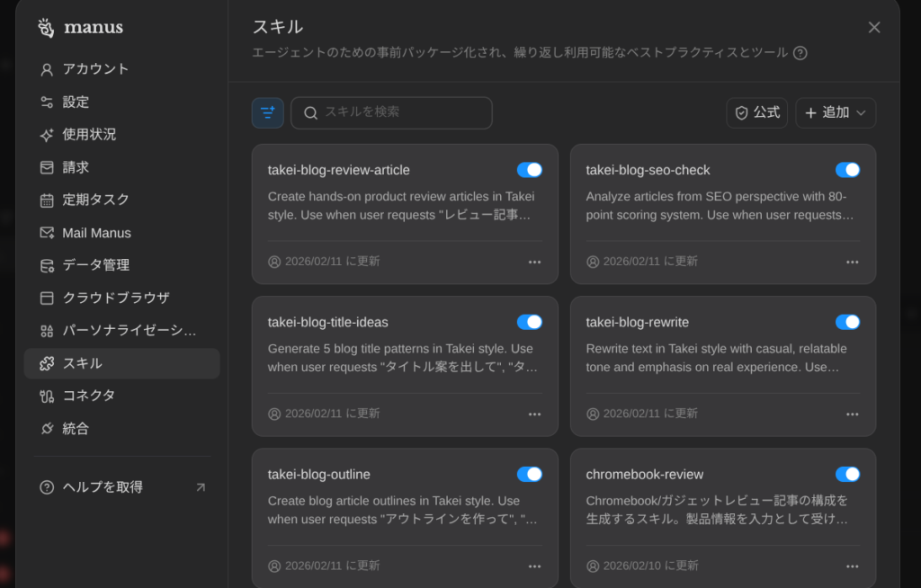Image resolution: width=921 pixels, height=588 pixels.
Task: Click the 公式 button
Action: (x=756, y=112)
